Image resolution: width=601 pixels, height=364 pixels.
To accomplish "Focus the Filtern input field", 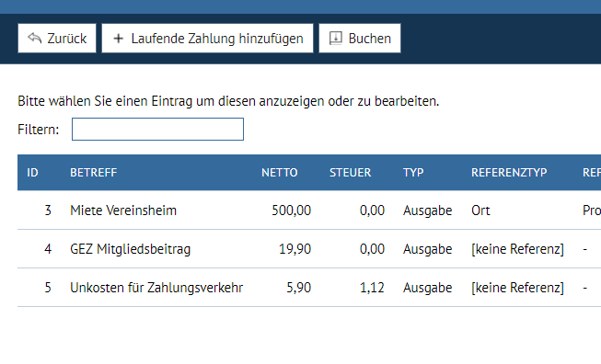I will [157, 129].
